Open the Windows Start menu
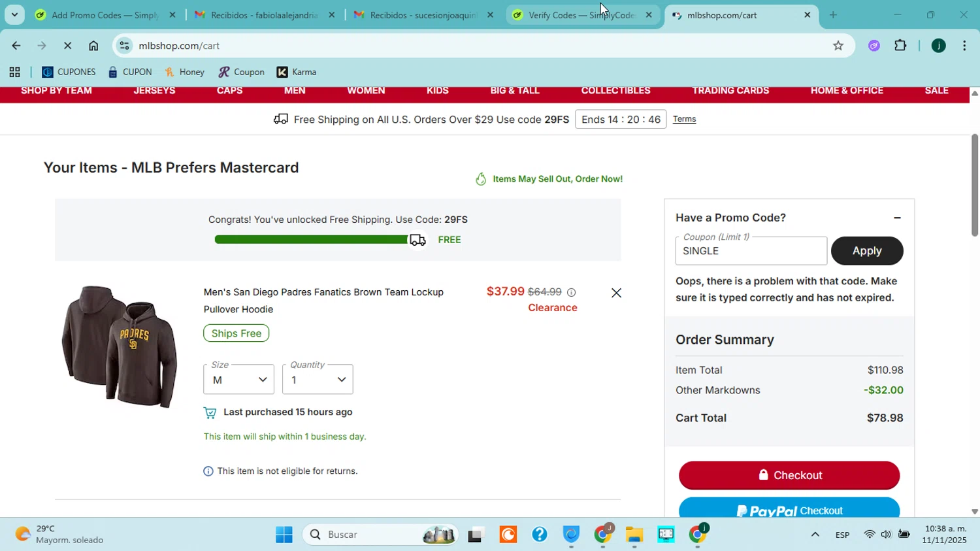The image size is (980, 551). pyautogui.click(x=284, y=535)
